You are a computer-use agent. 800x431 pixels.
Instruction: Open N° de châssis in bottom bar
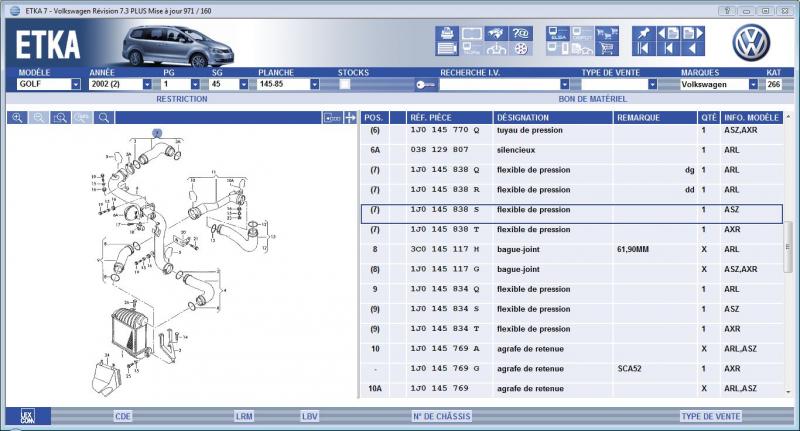point(442,416)
